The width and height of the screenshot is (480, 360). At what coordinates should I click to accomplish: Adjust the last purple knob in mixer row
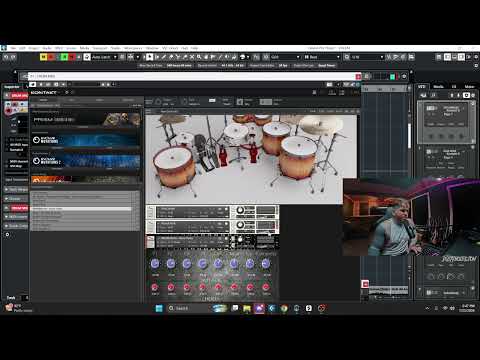pos(266,264)
